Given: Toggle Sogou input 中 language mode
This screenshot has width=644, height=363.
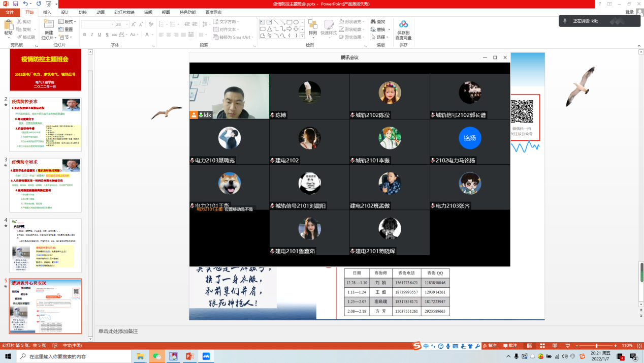Looking at the screenshot, I should point(426,346).
